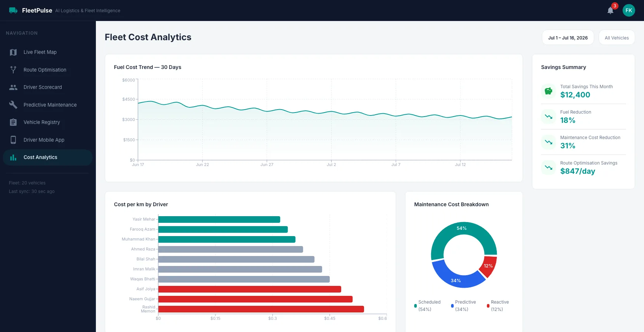This screenshot has height=332, width=644.
Task: Click the Route Optimisation Savings trend icon
Action: tap(548, 167)
